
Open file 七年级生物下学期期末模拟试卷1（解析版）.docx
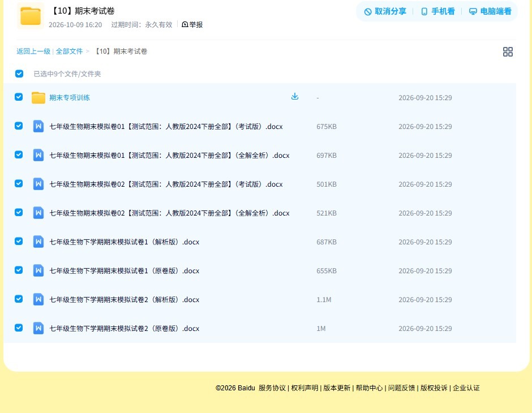click(124, 242)
